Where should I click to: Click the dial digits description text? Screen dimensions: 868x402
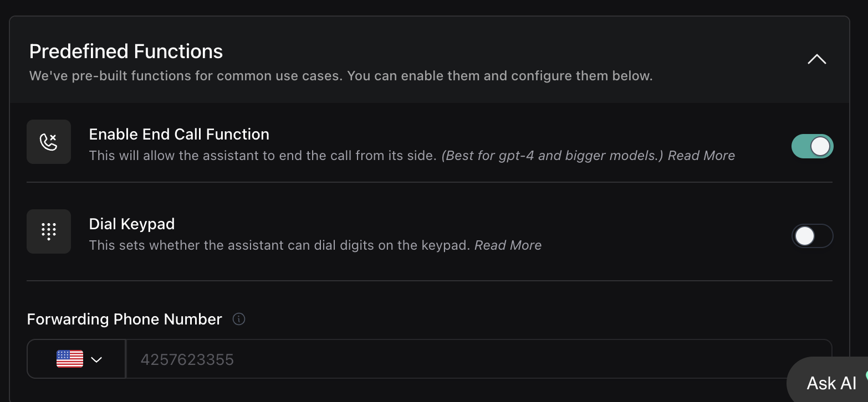280,245
